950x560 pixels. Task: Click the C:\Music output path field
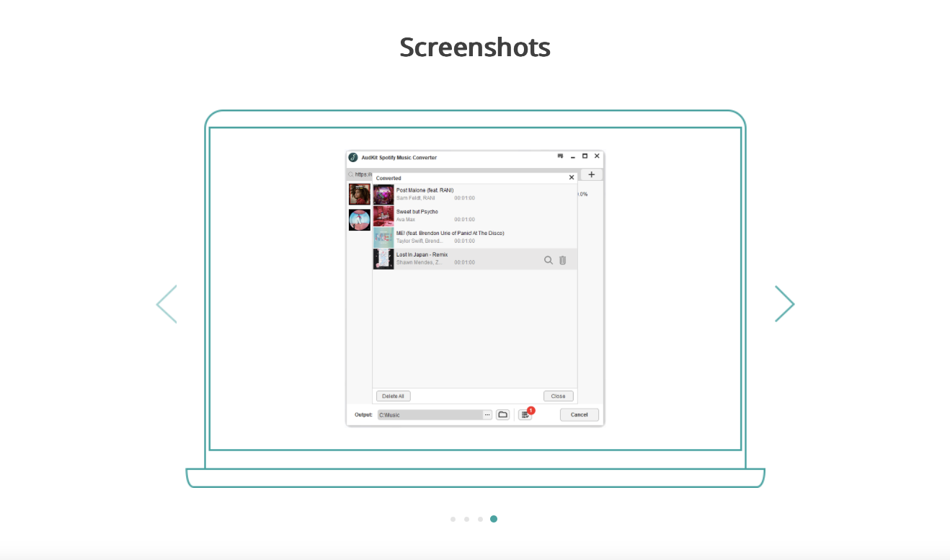pos(430,415)
